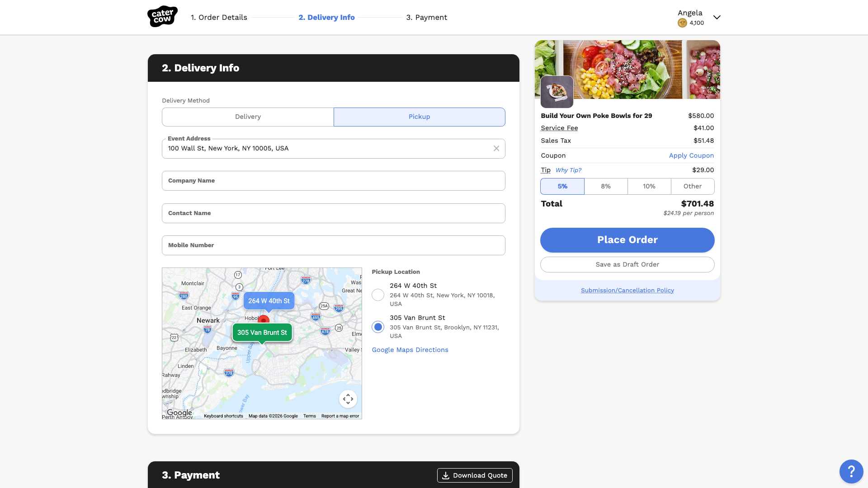Image resolution: width=868 pixels, height=488 pixels.
Task: Click the Place Order button
Action: point(627,240)
